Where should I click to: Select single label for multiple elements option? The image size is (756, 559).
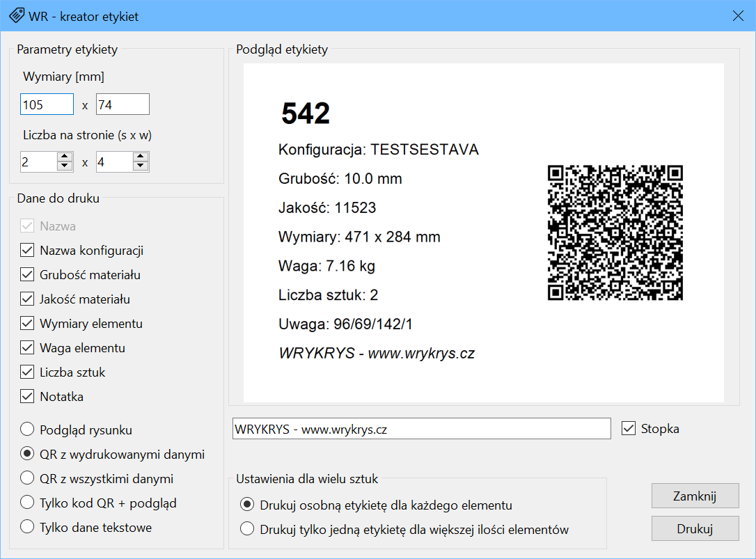247,530
